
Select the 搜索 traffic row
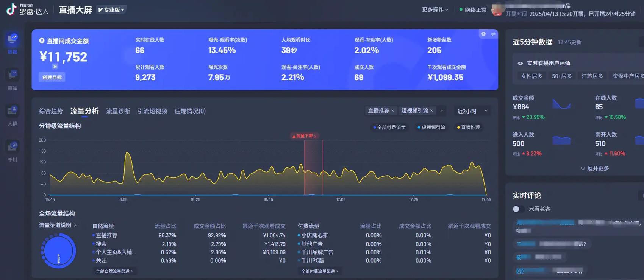189,244
